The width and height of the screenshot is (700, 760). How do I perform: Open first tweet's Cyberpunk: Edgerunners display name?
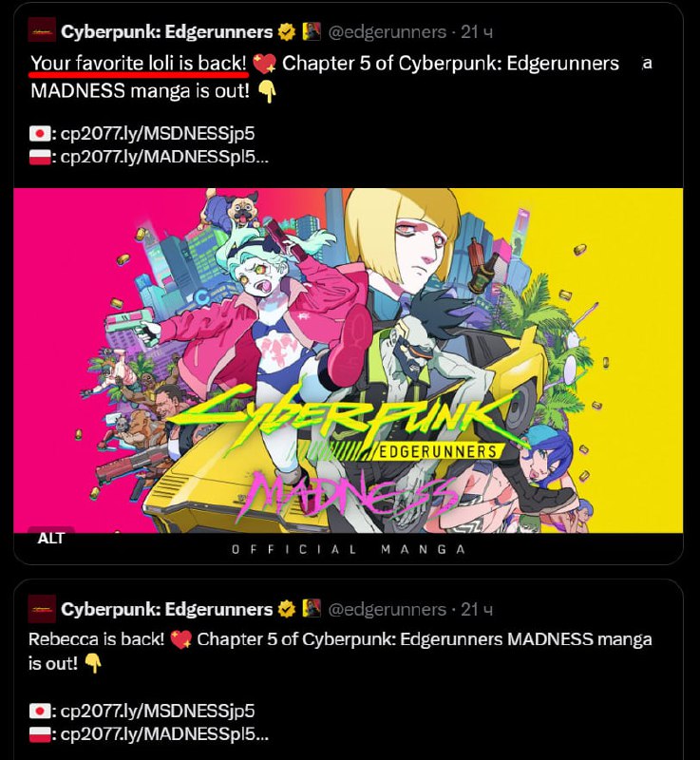coord(166,32)
